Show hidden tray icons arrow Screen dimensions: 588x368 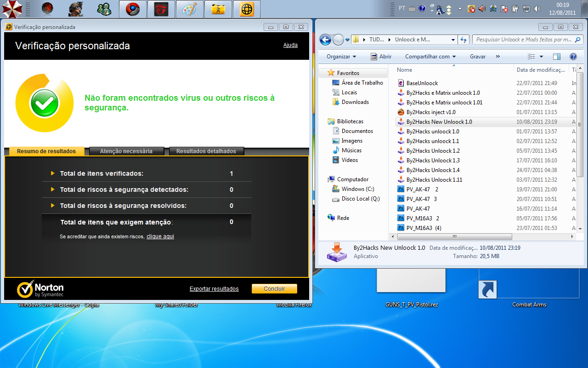pyautogui.click(x=461, y=9)
